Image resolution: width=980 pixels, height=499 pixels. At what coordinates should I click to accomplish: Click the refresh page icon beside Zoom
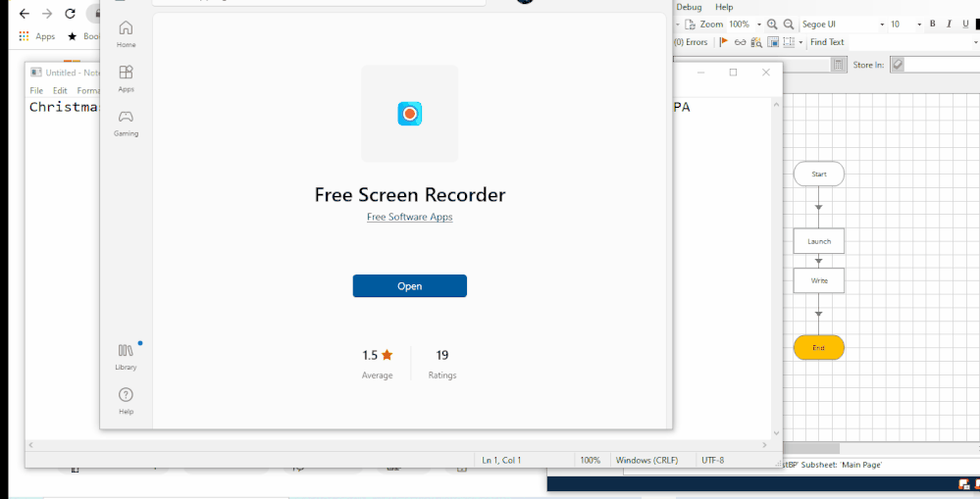(690, 25)
